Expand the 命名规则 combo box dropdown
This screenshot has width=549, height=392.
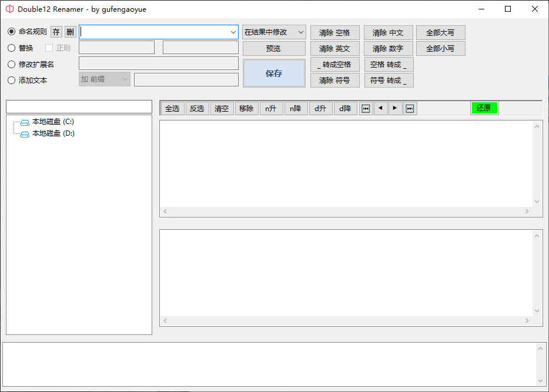coord(233,32)
